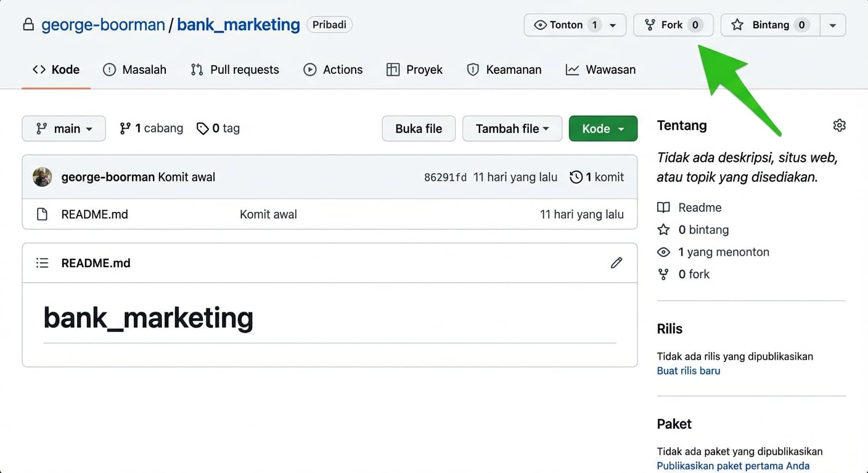This screenshot has height=473, width=868.
Task: Click the 'Tidak ada deskripsi' about text
Action: click(x=748, y=168)
